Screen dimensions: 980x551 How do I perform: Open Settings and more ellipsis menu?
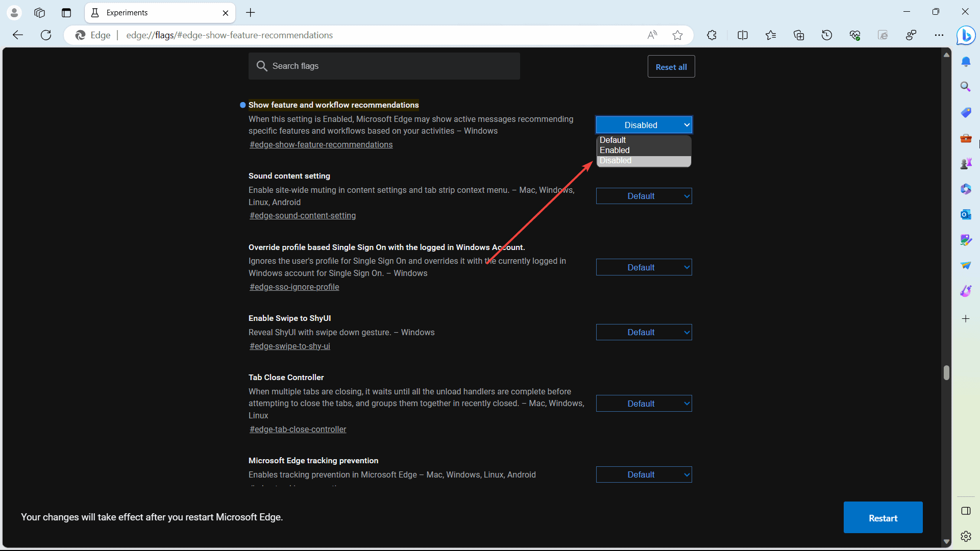939,35
